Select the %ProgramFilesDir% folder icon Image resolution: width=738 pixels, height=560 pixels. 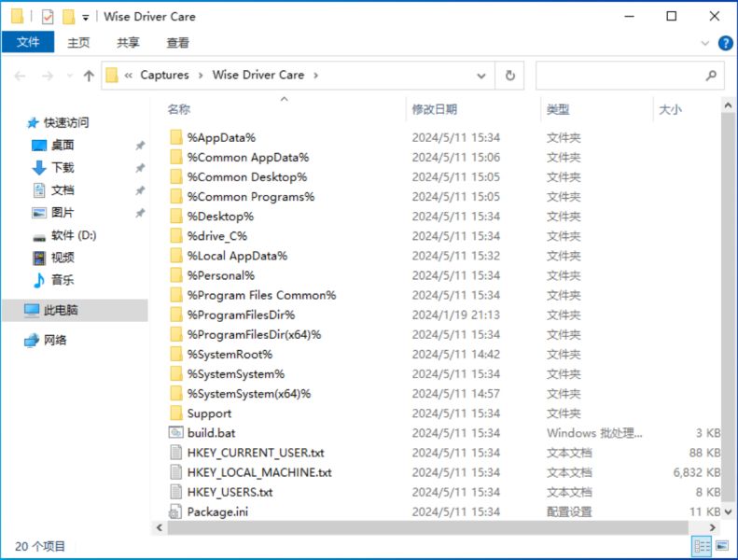tap(176, 315)
